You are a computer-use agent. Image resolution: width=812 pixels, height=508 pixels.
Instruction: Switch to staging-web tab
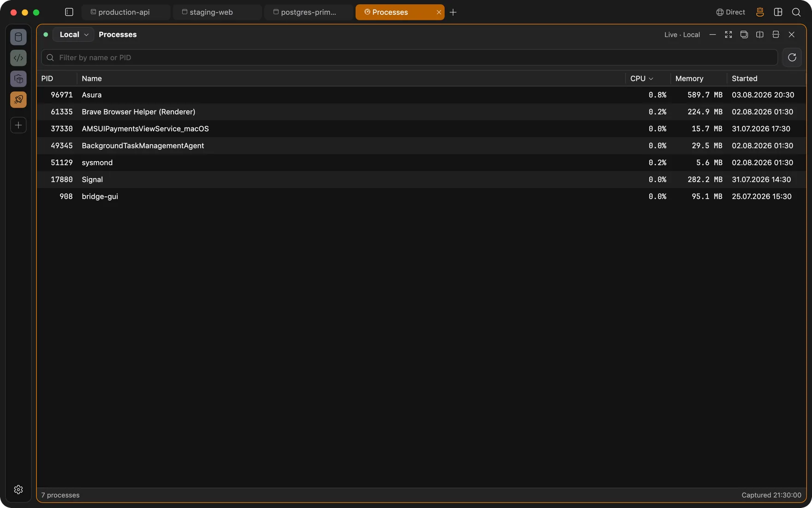click(217, 12)
